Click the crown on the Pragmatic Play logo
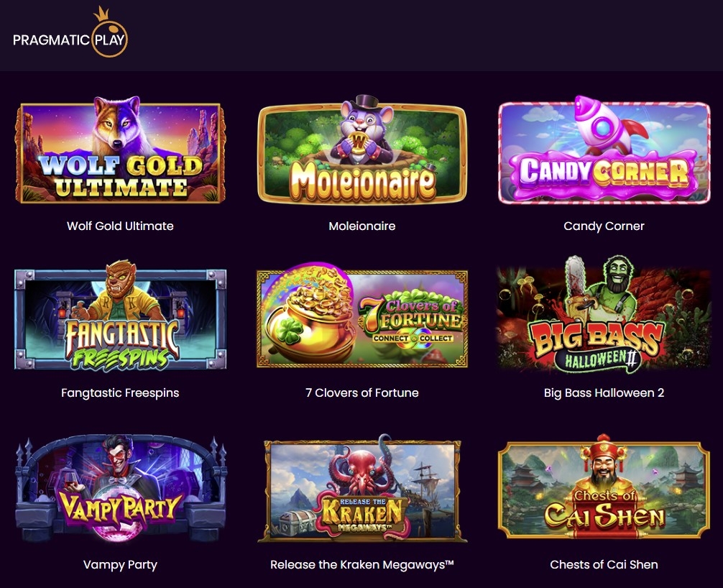This screenshot has width=723, height=588. coord(101,14)
